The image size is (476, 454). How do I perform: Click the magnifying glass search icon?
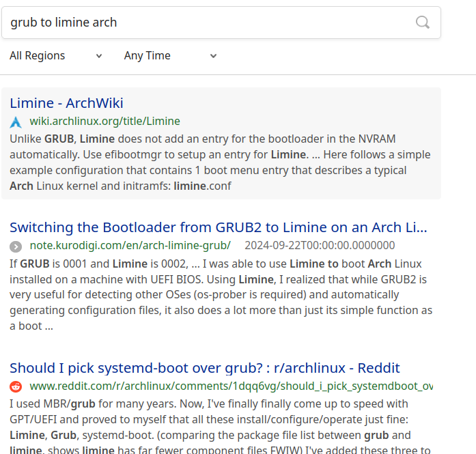(x=422, y=23)
